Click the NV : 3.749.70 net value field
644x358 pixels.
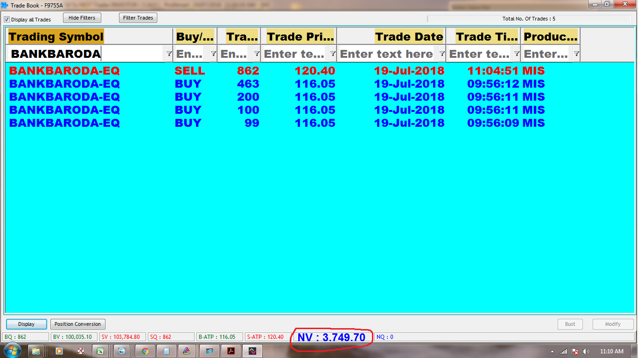click(331, 337)
